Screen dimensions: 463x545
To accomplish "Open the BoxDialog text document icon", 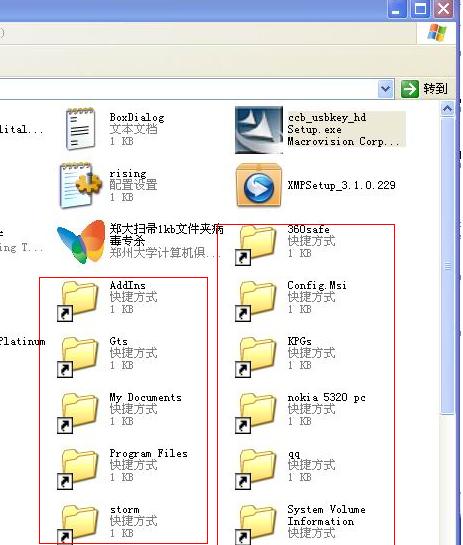I will tap(80, 129).
